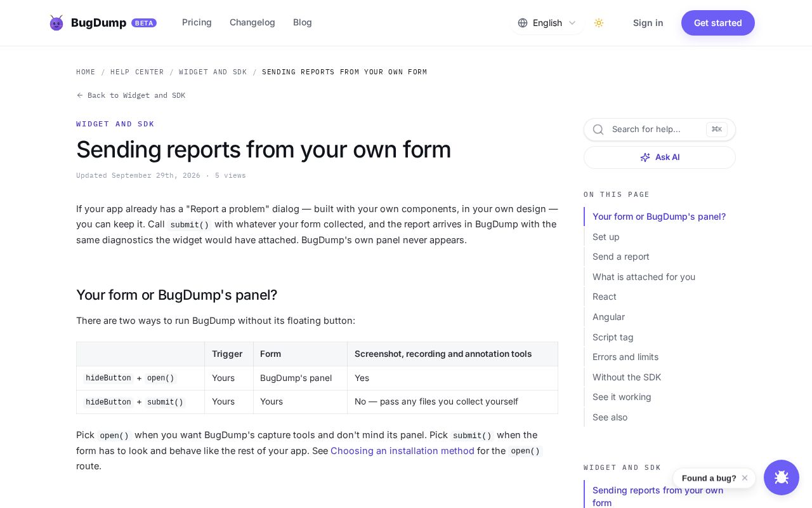
Task: Toggle light theme sun icon
Action: tap(599, 23)
